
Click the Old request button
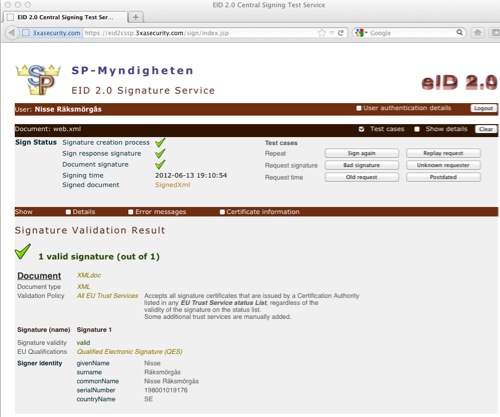click(x=362, y=177)
